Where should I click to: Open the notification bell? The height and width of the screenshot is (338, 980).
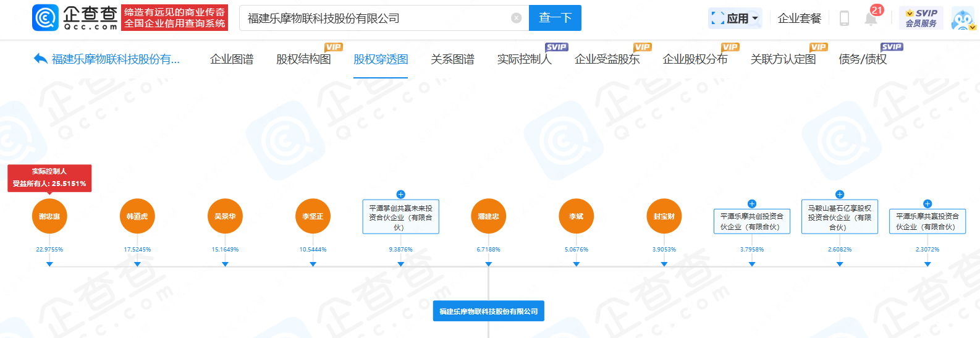coord(871,19)
